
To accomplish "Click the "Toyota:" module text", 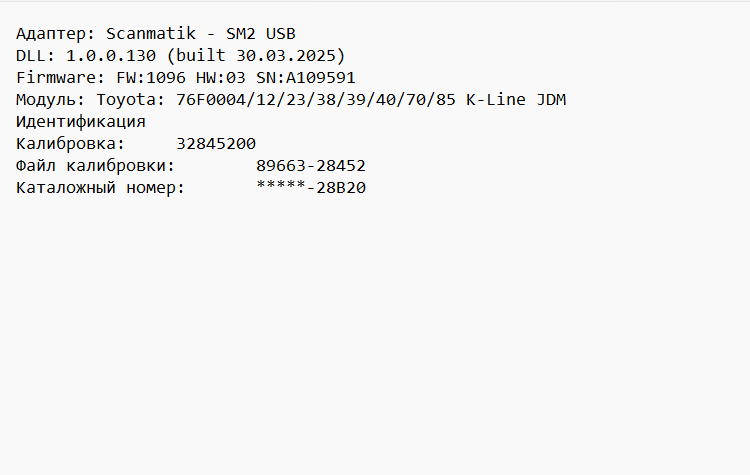I will tap(131, 99).
